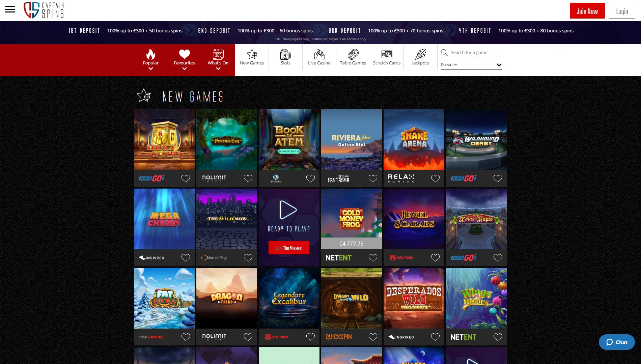Click the Captain Spins logo
The height and width of the screenshot is (364, 641).
click(x=44, y=10)
